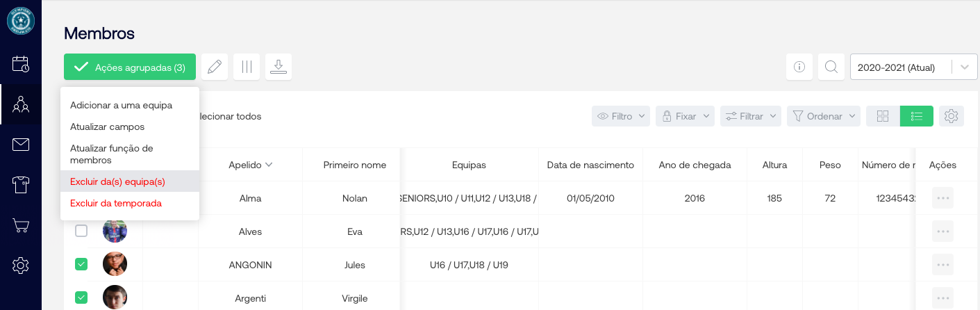Open the jersey equipment icon in sidebar
Screen dimensions: 980x310
21,185
